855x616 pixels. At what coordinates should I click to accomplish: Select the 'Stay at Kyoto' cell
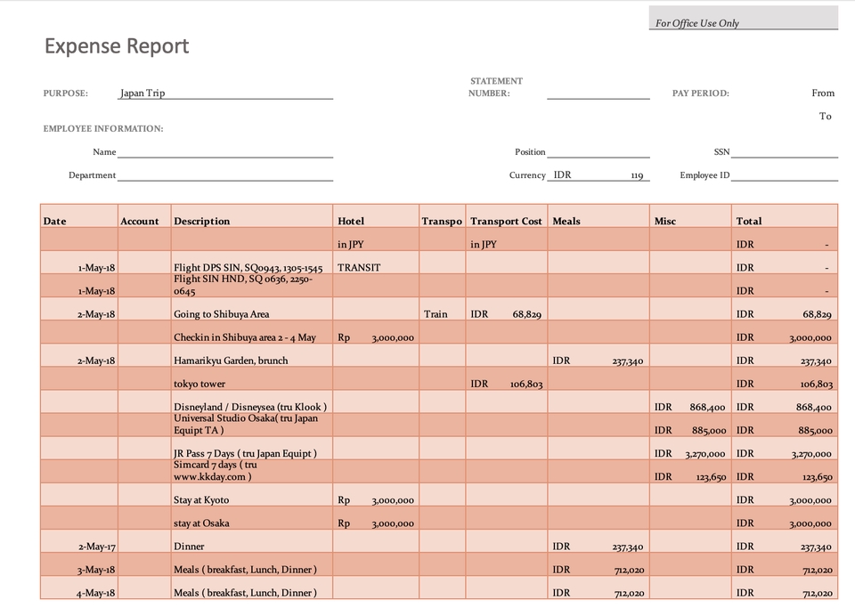252,494
